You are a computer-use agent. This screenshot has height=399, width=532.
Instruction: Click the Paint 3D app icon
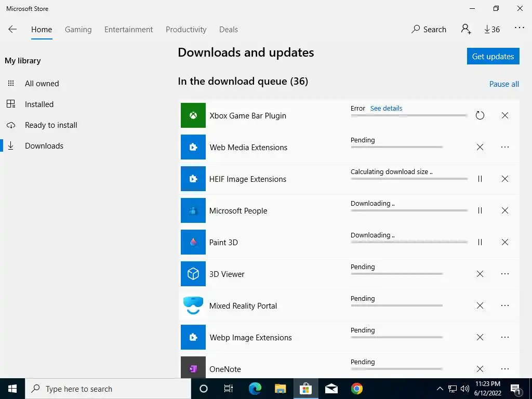pos(193,242)
